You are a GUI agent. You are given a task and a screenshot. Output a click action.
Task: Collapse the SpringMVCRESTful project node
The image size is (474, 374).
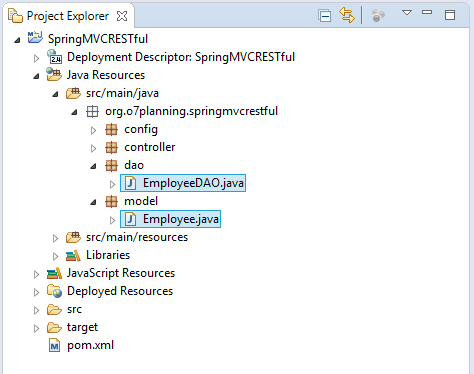coord(17,40)
